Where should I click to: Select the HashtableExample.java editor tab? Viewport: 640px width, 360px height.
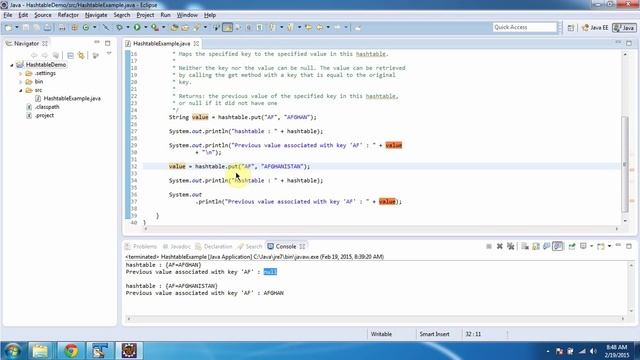(162, 43)
